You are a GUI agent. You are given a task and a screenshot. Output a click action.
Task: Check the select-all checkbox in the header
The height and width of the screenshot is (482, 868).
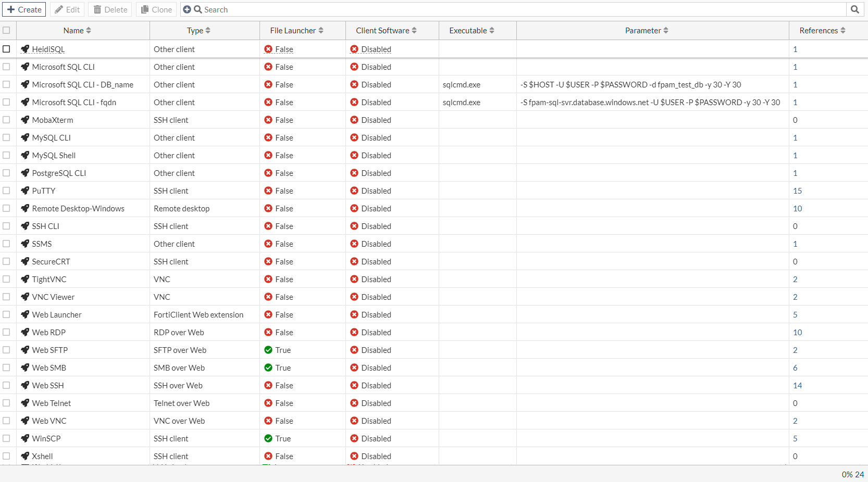click(7, 30)
